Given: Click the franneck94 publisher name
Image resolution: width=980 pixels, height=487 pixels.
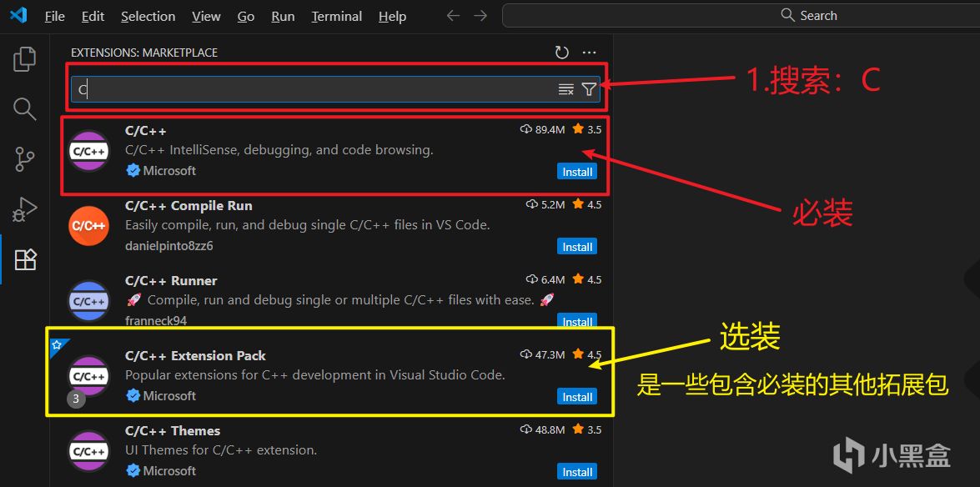Looking at the screenshot, I should (156, 321).
